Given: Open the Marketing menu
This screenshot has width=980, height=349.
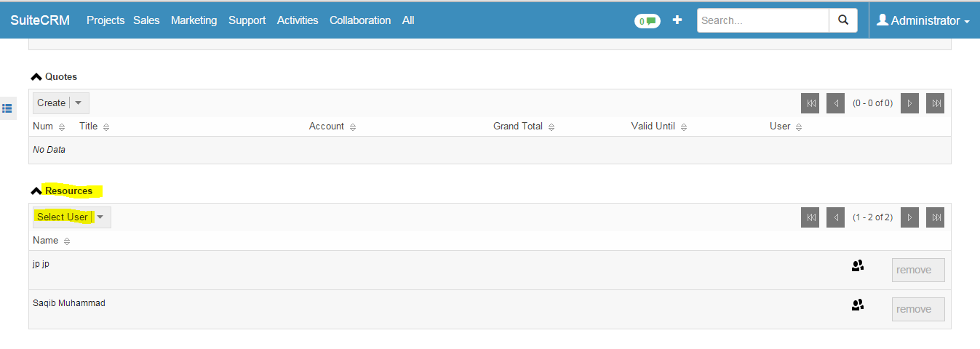Looking at the screenshot, I should 194,20.
